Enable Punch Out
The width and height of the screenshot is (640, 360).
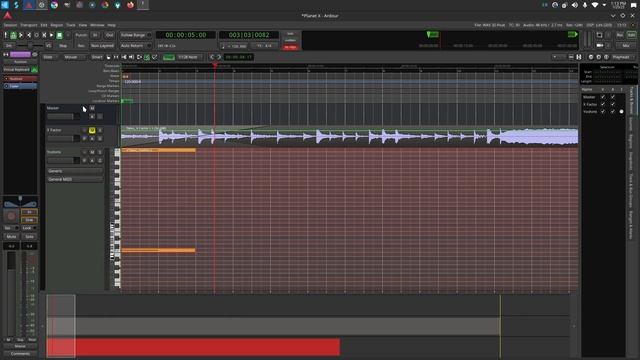click(x=109, y=35)
